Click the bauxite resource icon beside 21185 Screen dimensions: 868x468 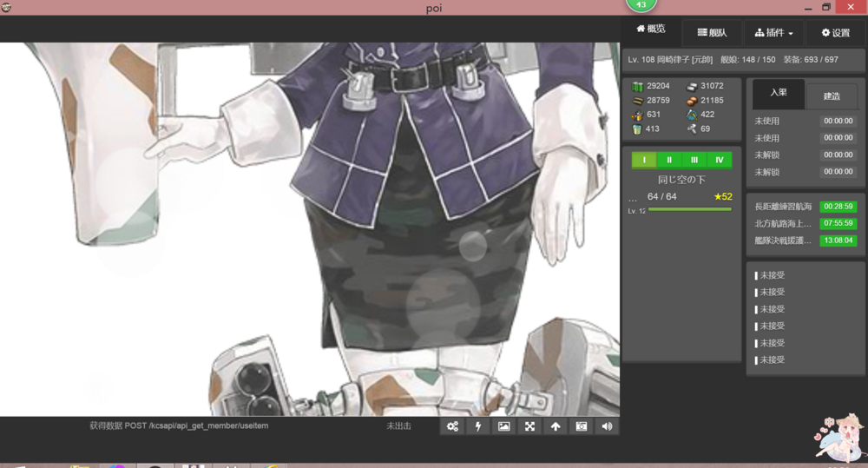(x=692, y=100)
